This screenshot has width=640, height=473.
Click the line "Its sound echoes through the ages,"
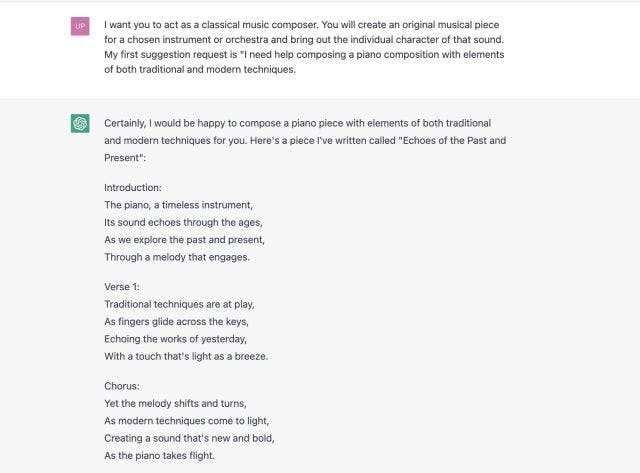[183, 222]
